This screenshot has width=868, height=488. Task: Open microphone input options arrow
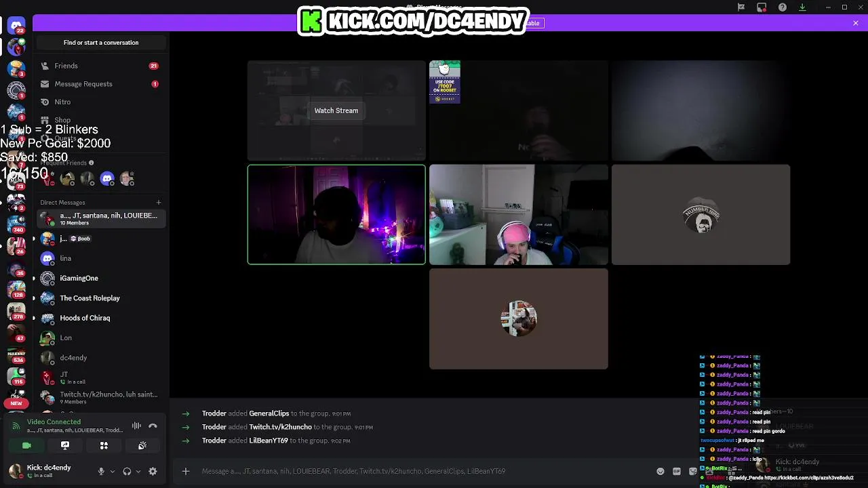click(113, 471)
